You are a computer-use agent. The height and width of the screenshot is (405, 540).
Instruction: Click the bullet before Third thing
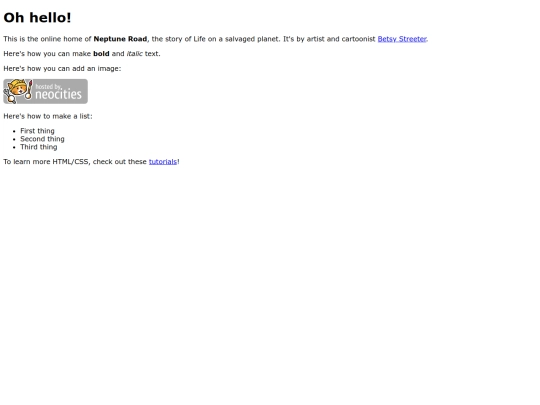14,147
